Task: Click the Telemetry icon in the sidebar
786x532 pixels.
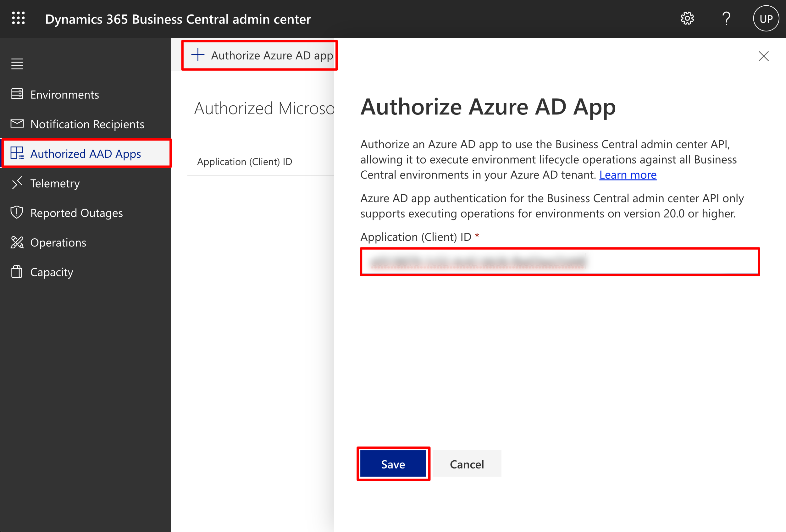Action: [x=17, y=183]
